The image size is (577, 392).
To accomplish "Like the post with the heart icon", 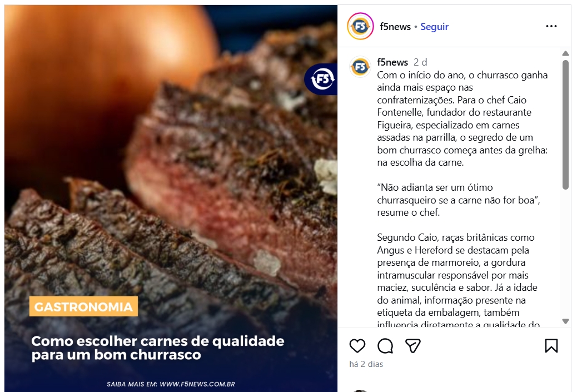I will pos(357,346).
